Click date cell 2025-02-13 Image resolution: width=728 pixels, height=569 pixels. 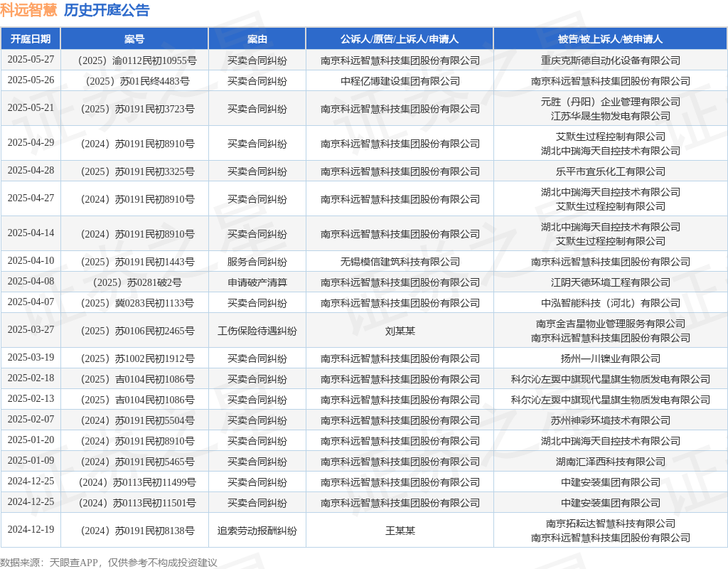coord(31,398)
